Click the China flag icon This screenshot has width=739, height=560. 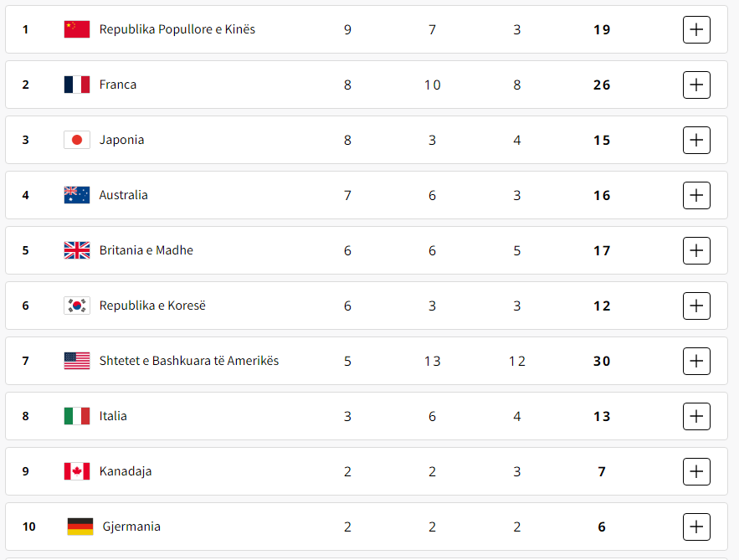tap(77, 29)
